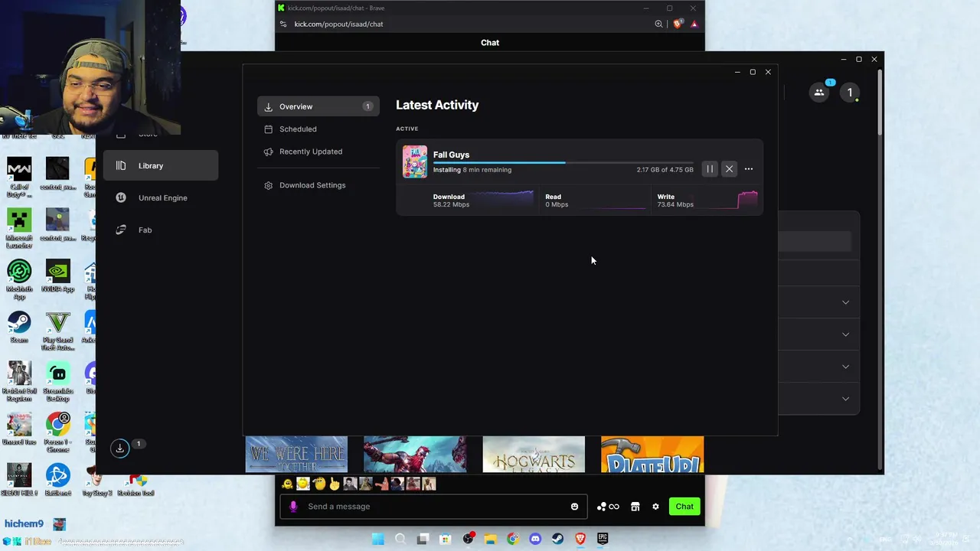Pause the Fall Guys installation
Image resolution: width=980 pixels, height=551 pixels.
point(710,169)
